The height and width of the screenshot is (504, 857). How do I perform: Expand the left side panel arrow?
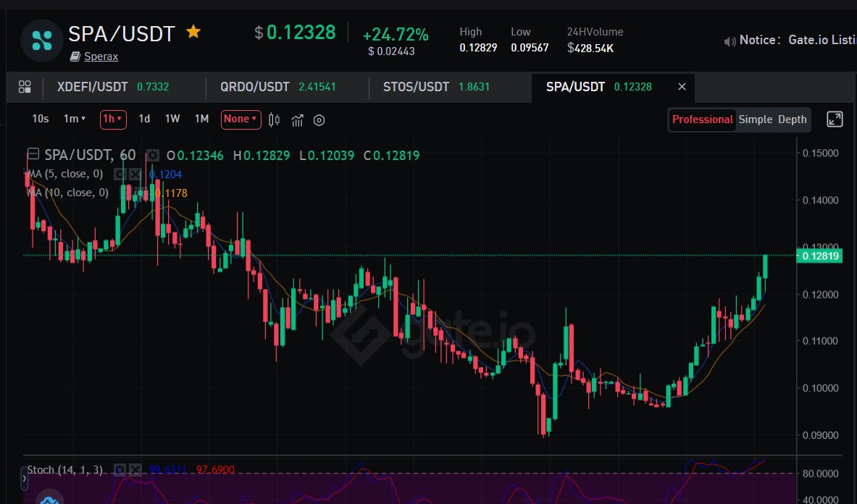point(24,479)
